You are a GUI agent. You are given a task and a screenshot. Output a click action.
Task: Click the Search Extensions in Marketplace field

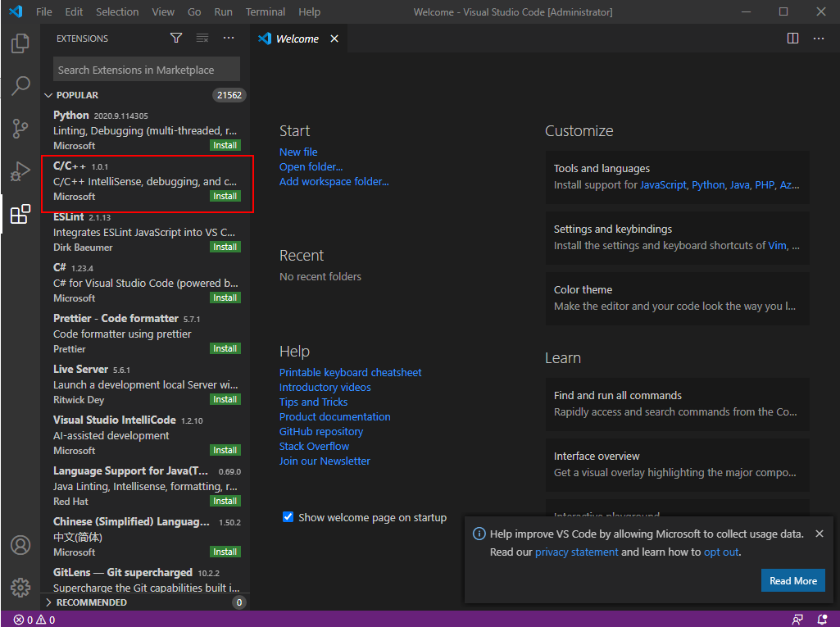(x=146, y=70)
